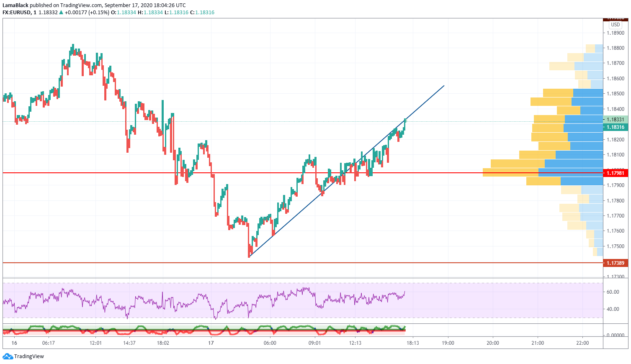Click the 1.18800 price axis label

616,48
